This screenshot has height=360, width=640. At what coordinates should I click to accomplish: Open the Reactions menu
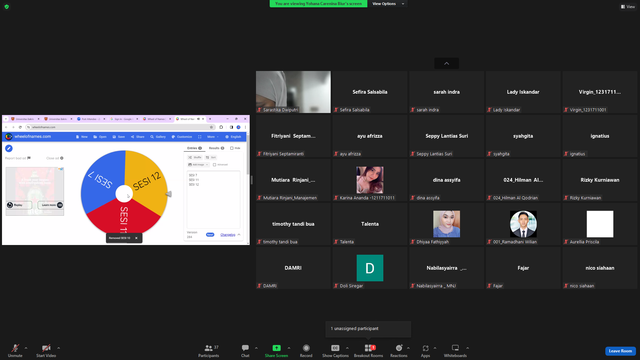[399, 350]
